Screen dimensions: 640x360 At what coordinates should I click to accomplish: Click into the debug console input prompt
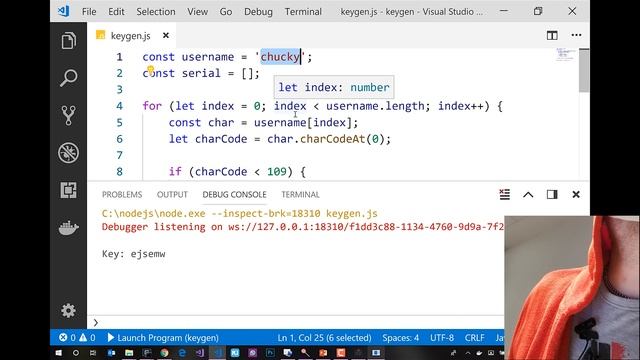click(300, 322)
